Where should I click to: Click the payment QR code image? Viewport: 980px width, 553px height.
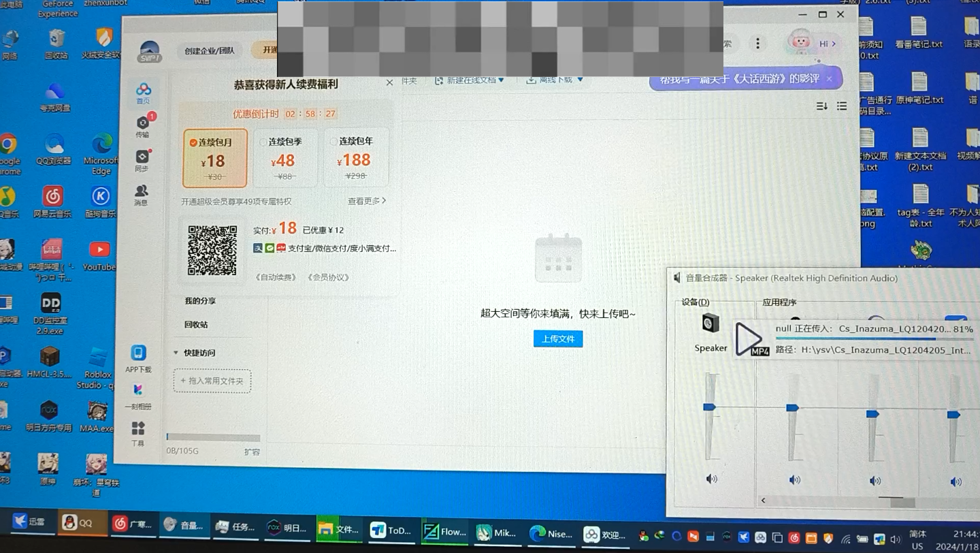[212, 250]
